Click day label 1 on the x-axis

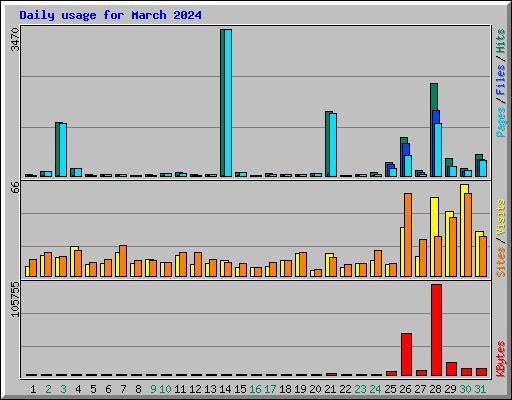(33, 389)
